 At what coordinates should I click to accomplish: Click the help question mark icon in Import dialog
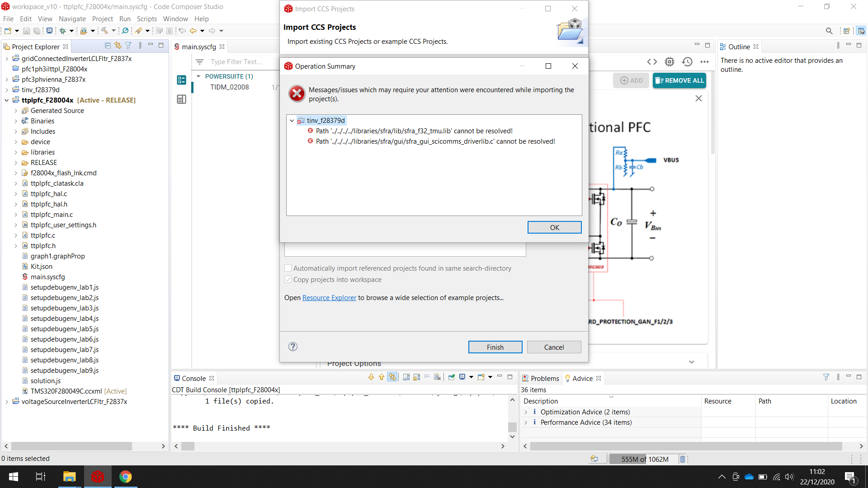pyautogui.click(x=293, y=347)
